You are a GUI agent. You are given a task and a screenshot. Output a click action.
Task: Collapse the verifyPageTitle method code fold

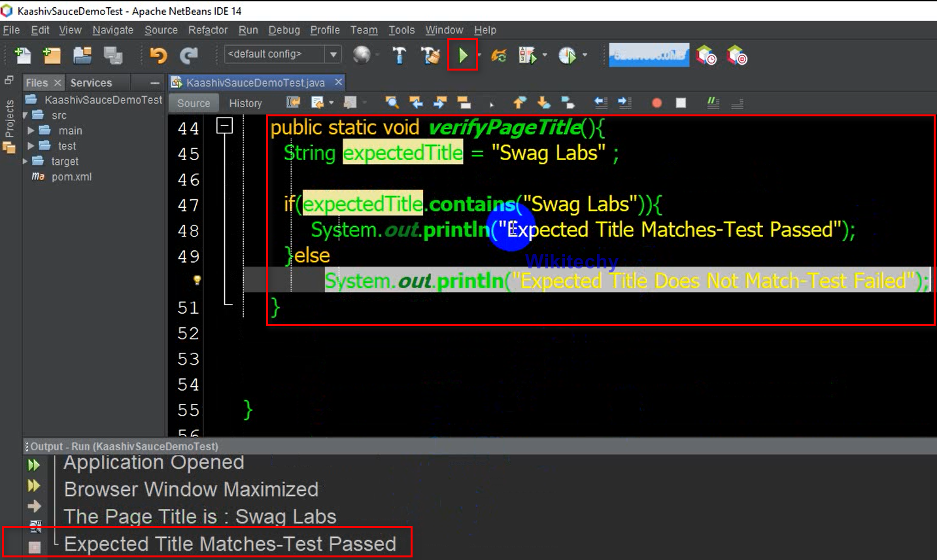click(224, 125)
